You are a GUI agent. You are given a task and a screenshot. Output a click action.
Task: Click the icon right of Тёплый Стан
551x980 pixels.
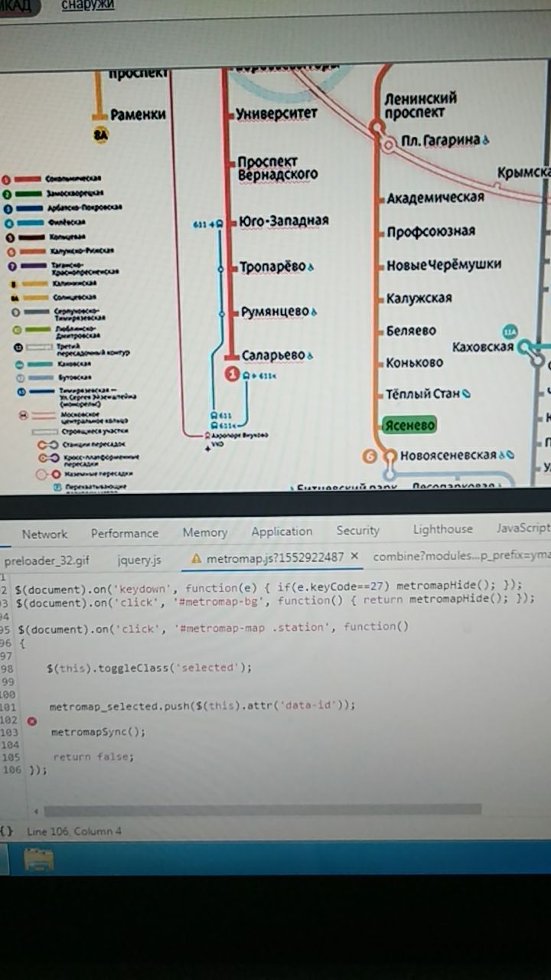click(467, 394)
